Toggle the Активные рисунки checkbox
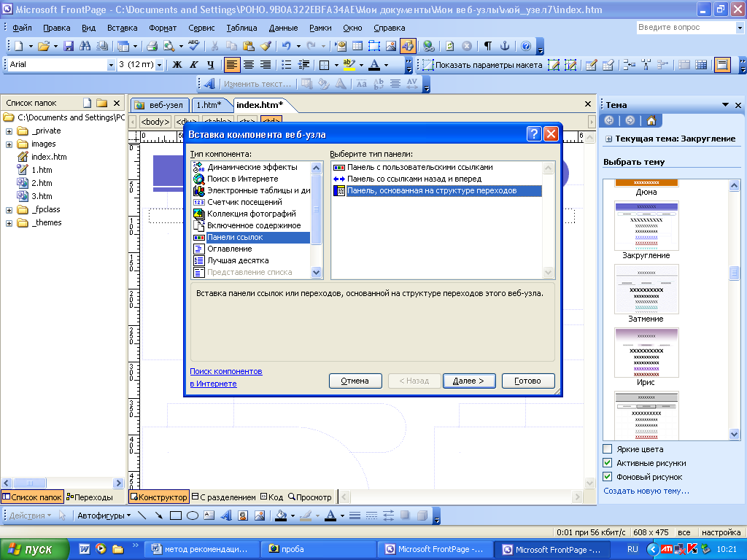 click(x=608, y=462)
